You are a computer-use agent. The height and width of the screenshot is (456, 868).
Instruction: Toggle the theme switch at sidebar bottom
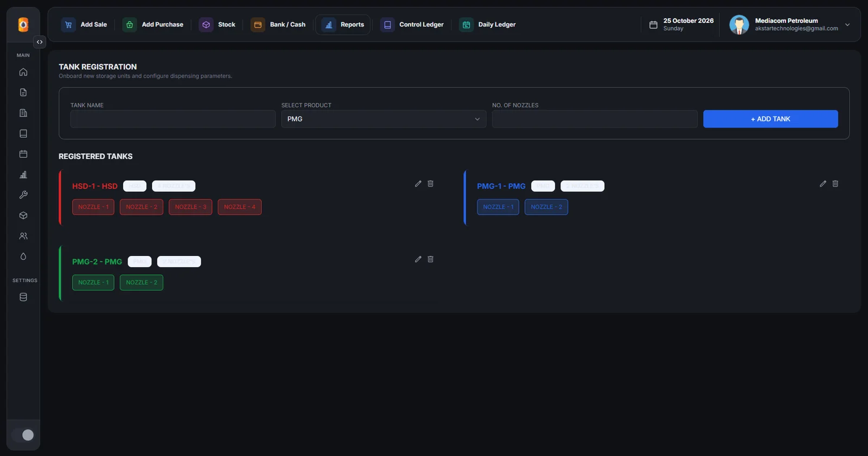23,435
